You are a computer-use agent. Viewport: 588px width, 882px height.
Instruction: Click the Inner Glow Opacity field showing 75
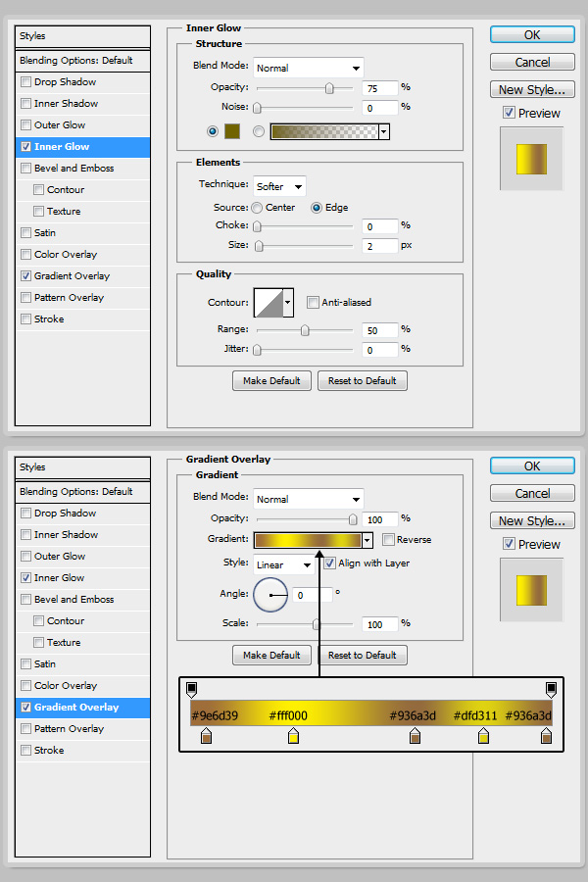(x=380, y=88)
